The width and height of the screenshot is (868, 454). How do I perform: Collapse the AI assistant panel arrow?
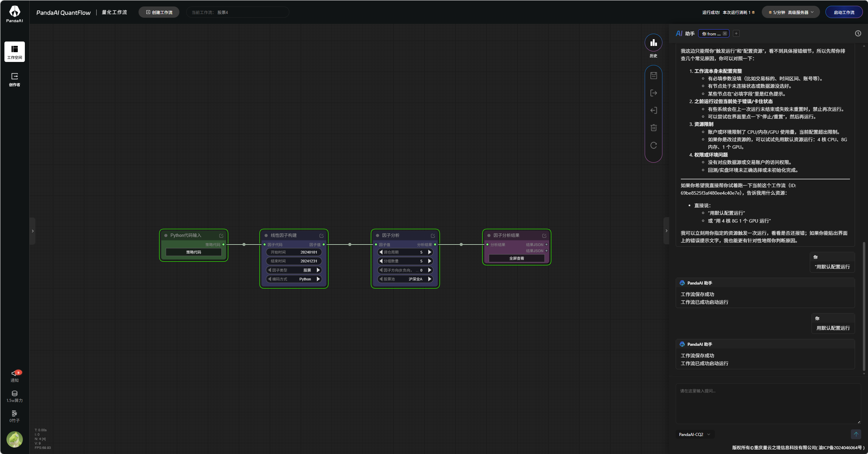click(x=666, y=231)
